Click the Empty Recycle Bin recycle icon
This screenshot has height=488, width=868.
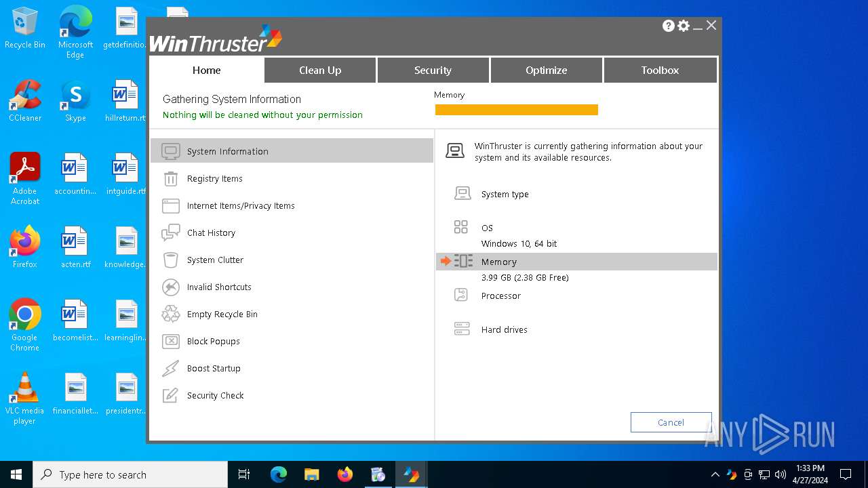click(171, 314)
